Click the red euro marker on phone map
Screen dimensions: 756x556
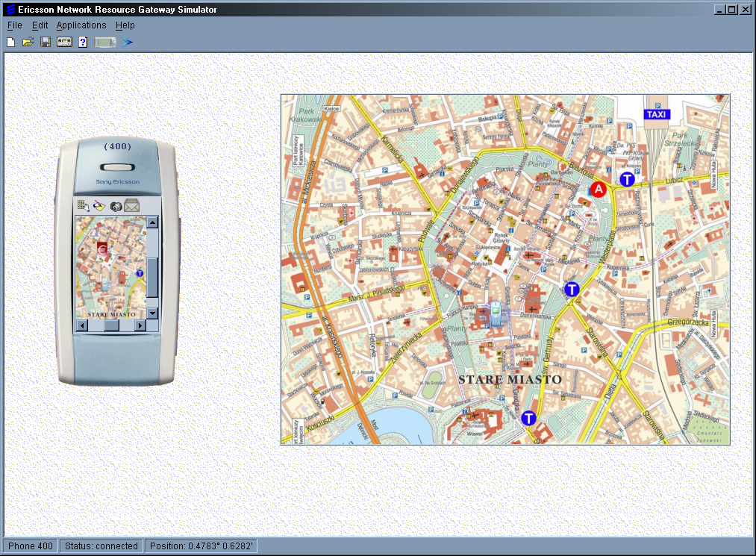(102, 249)
